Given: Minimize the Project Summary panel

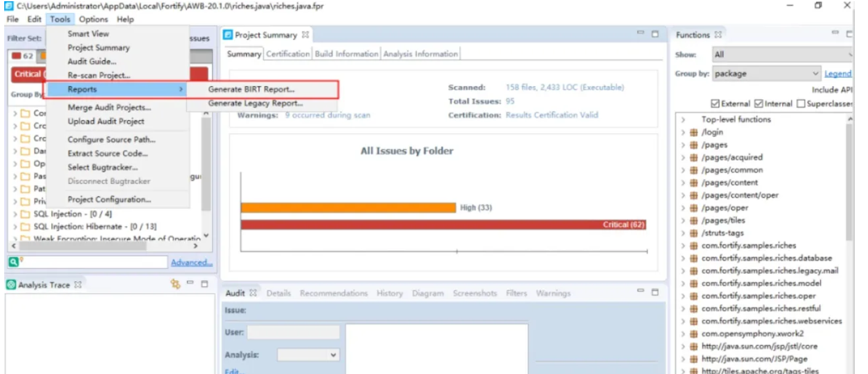Looking at the screenshot, I should coord(641,33).
